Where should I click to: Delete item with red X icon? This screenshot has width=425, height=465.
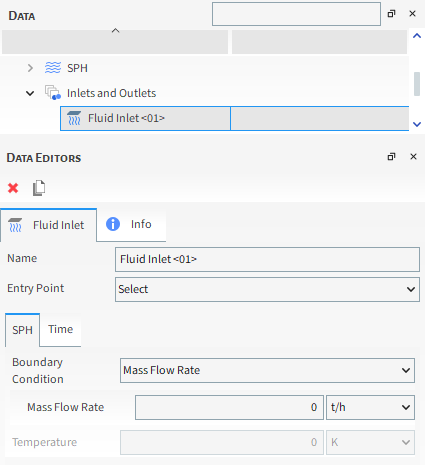point(13,188)
